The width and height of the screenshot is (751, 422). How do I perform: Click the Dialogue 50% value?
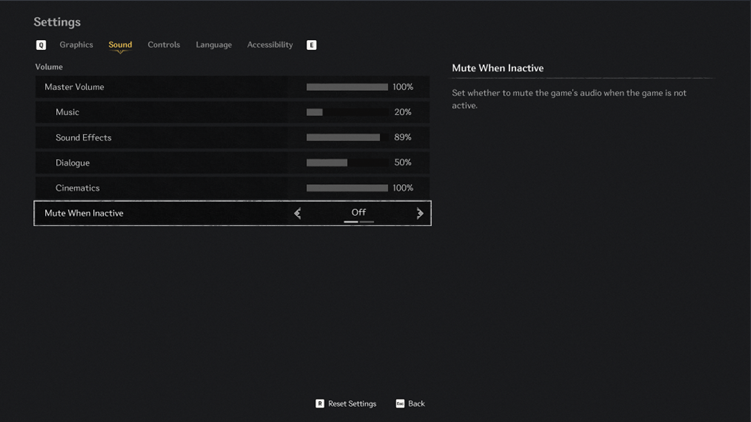click(x=403, y=163)
